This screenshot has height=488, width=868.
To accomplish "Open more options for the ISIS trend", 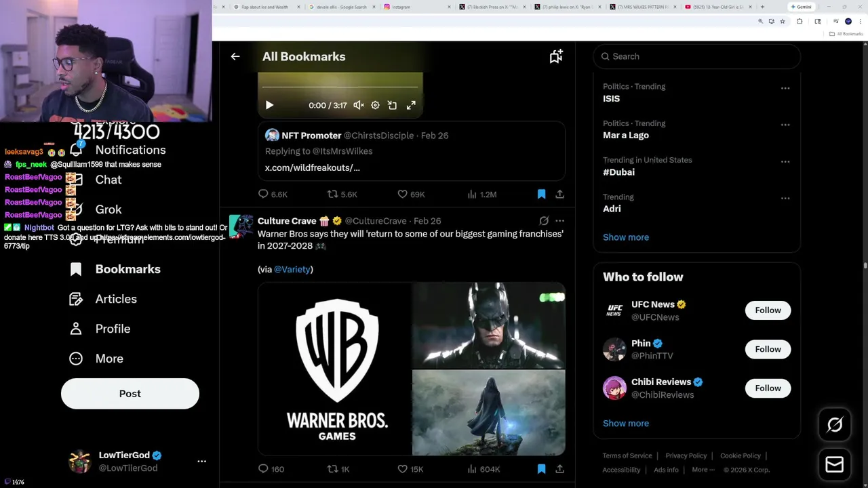I will [x=785, y=88].
